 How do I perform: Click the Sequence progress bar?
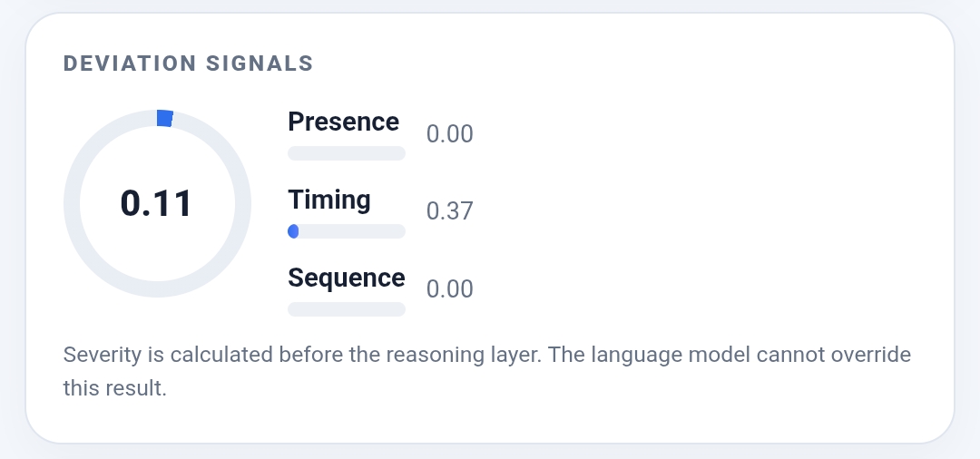click(347, 309)
